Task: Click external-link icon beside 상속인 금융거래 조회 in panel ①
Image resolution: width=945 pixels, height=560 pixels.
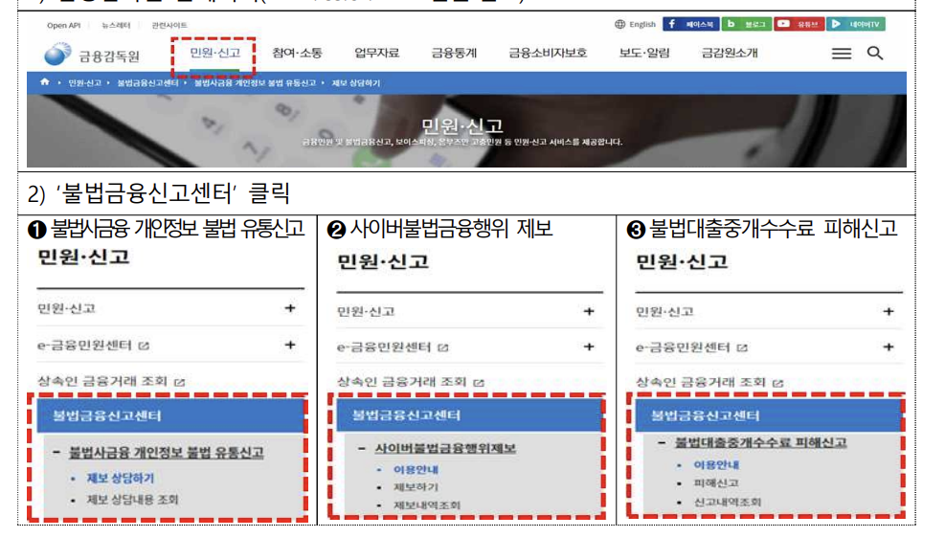Action: click(x=179, y=382)
